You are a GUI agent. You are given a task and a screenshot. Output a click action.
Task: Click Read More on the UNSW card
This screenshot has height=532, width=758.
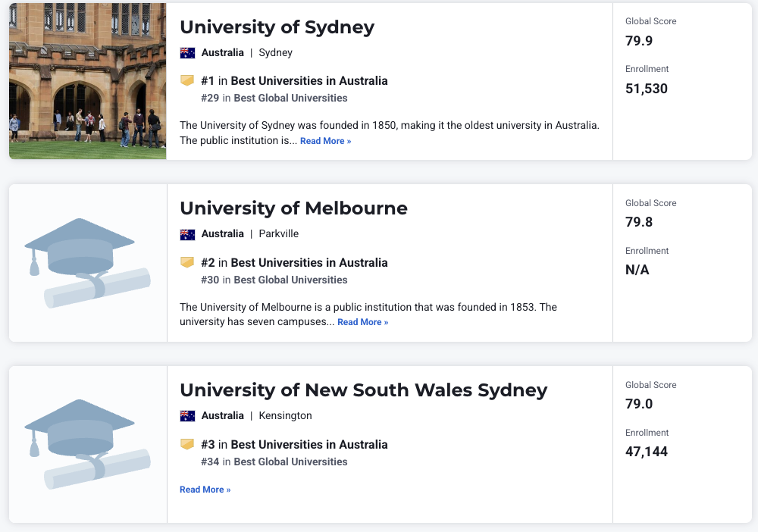pos(205,490)
